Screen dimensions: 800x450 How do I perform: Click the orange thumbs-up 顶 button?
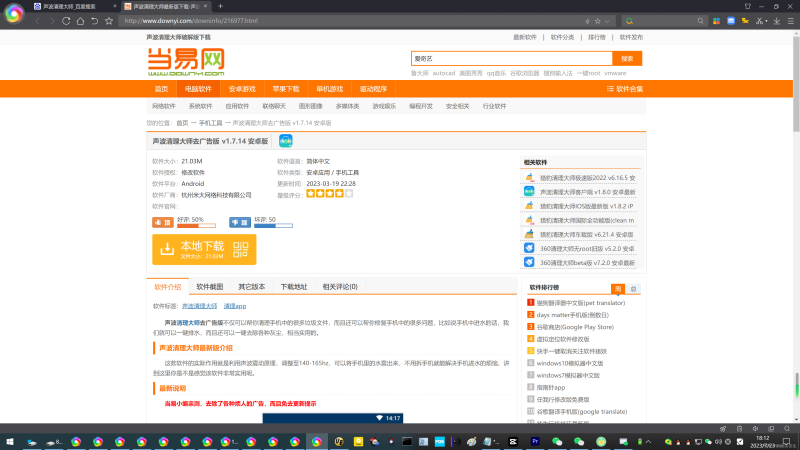(163, 222)
